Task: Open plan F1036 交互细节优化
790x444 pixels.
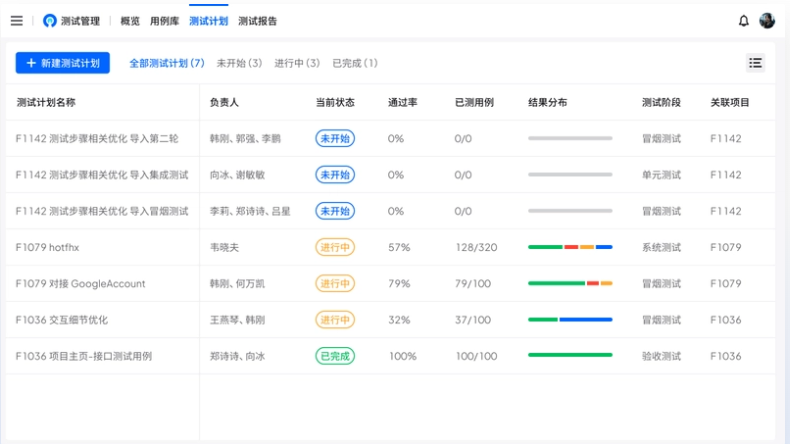Action: (61, 320)
